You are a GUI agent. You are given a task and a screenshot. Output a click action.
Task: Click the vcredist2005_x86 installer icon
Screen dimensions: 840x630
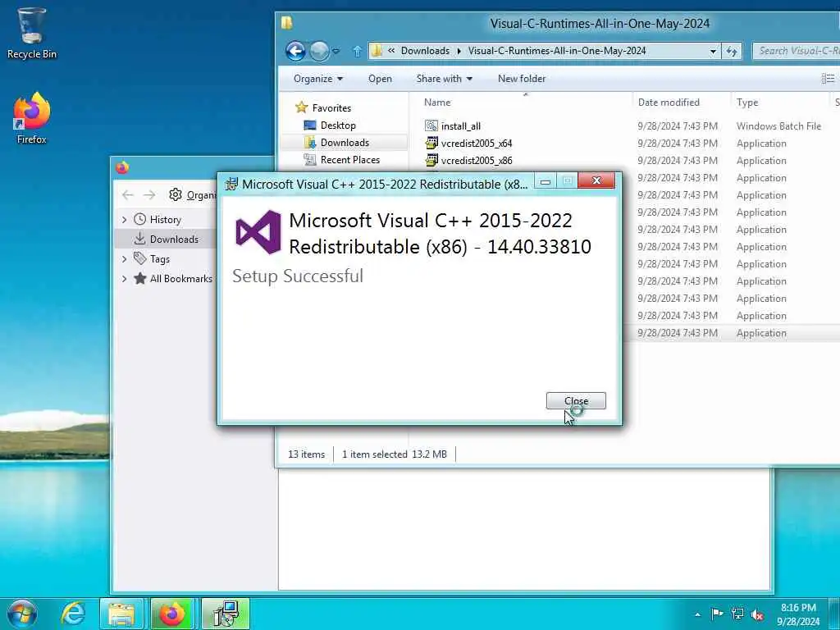coord(431,160)
